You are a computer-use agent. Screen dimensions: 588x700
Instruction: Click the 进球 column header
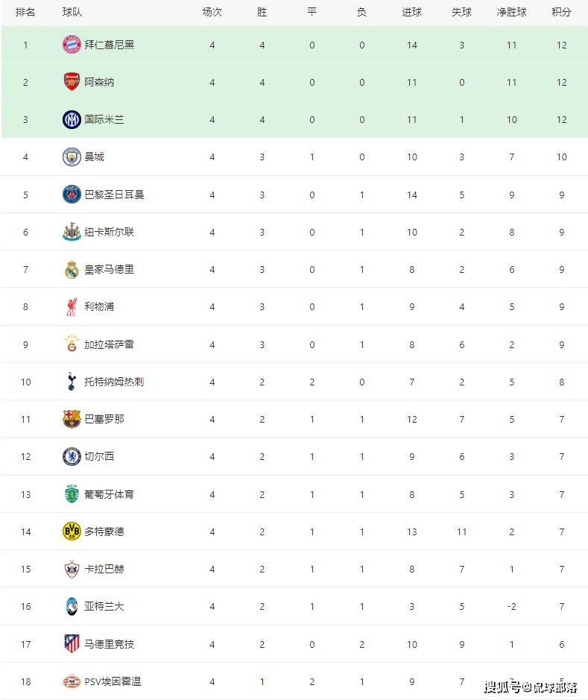click(411, 13)
